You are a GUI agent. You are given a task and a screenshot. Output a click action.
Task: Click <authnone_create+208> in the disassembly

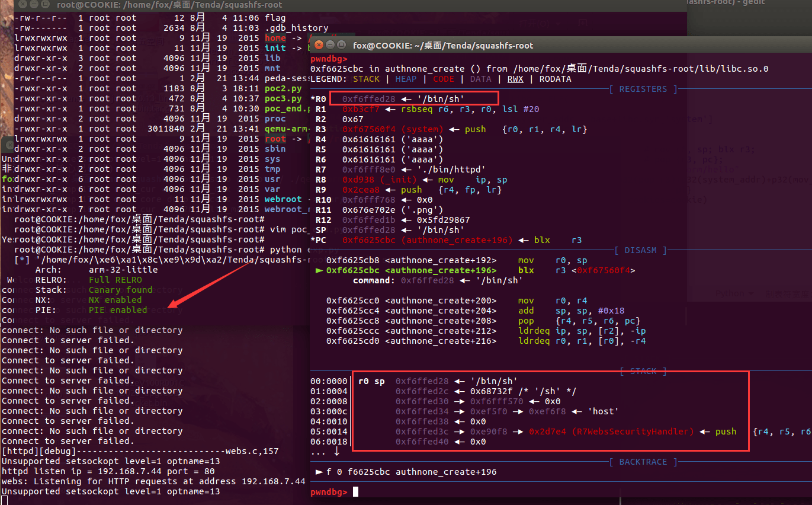click(441, 321)
